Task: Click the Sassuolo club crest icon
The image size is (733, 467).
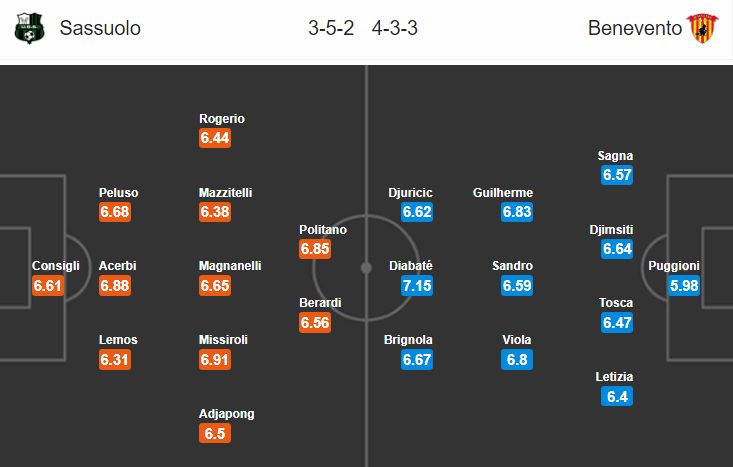Action: point(29,28)
